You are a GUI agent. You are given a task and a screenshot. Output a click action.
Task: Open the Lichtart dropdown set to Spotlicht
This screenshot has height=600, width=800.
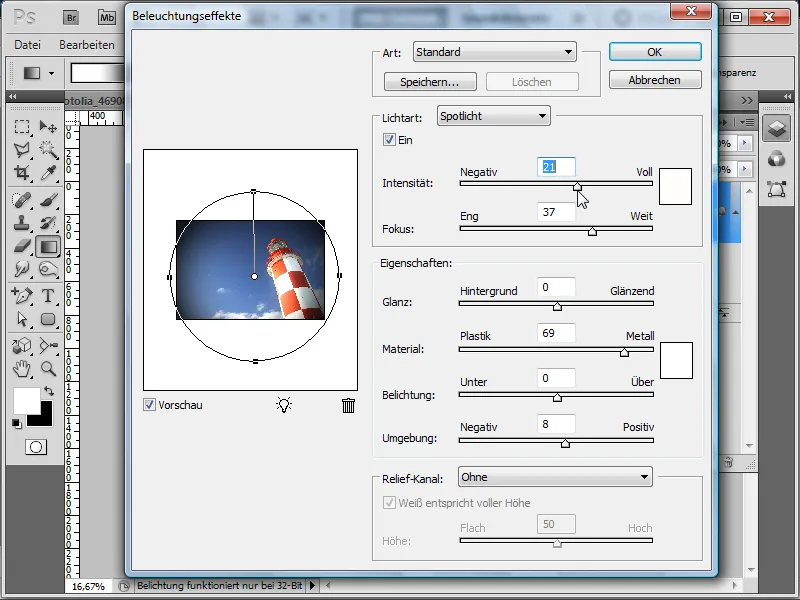pos(493,116)
